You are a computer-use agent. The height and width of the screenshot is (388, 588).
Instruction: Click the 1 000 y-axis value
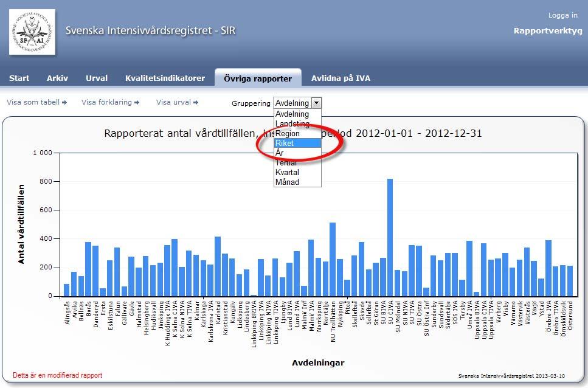43,153
